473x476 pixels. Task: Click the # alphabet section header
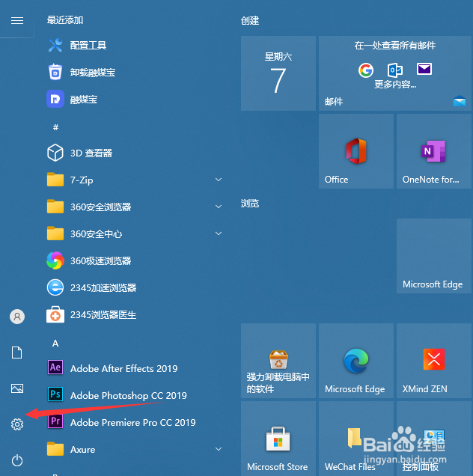tap(55, 127)
